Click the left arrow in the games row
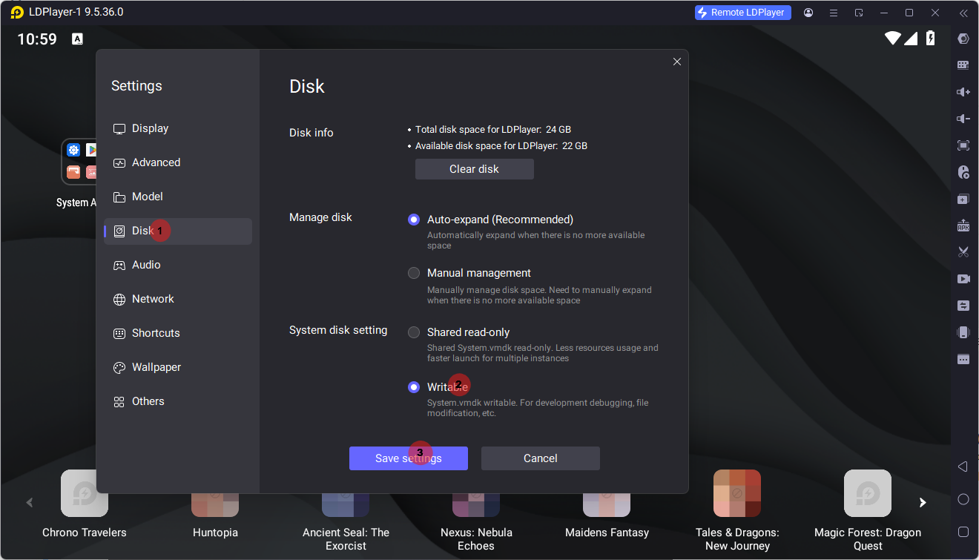Image resolution: width=979 pixels, height=560 pixels. pyautogui.click(x=30, y=503)
